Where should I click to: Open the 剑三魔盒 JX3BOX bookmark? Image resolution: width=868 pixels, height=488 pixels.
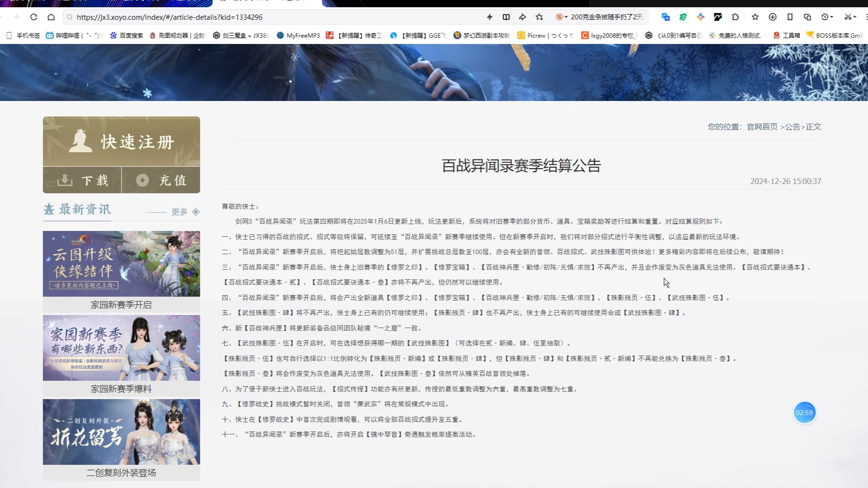[241, 35]
